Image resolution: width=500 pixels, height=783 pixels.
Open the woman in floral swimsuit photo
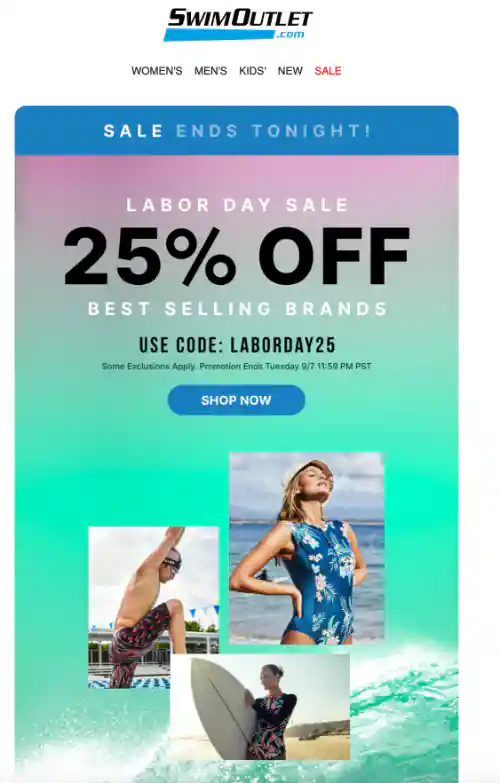tap(307, 548)
